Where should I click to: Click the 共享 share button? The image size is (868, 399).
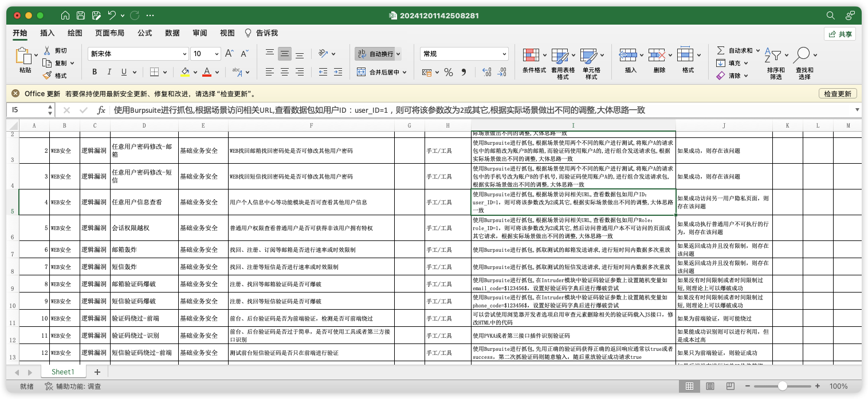click(x=839, y=33)
